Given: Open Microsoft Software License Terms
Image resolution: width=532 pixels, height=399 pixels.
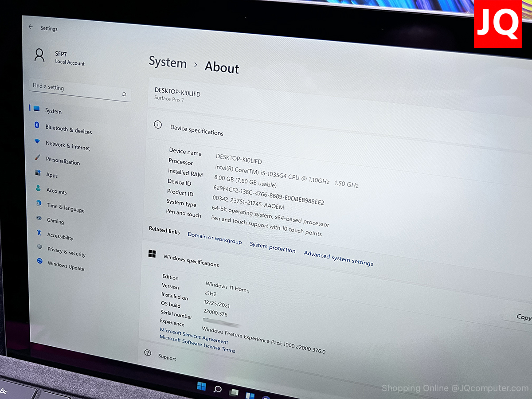Looking at the screenshot, I should 197,344.
